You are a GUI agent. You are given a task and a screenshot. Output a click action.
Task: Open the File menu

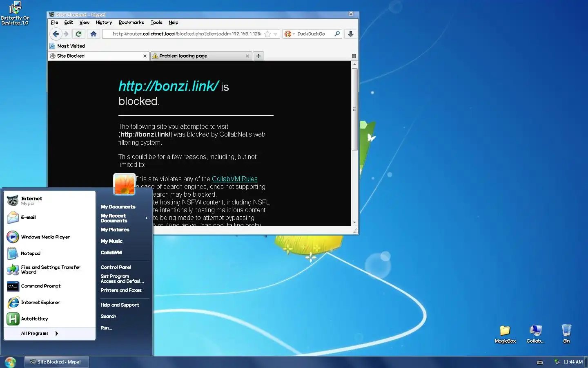[54, 22]
